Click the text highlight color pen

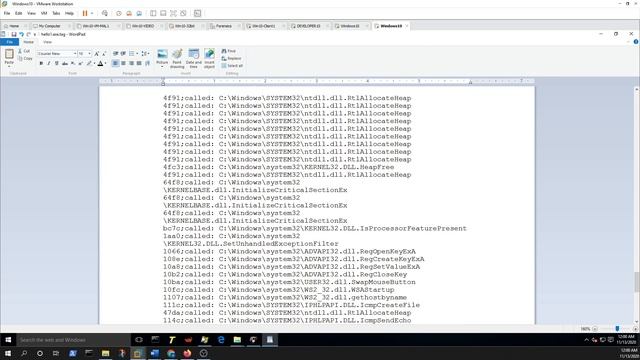tap(89, 63)
